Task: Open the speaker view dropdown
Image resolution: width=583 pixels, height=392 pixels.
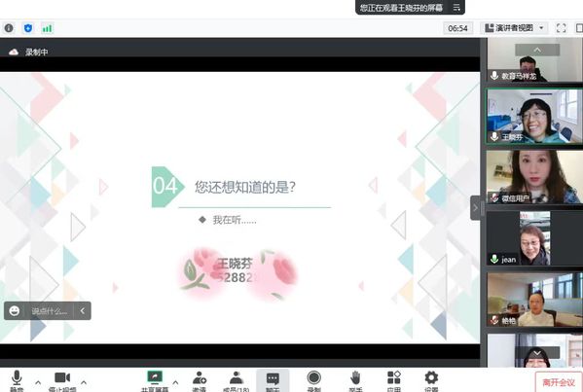Action: tap(515, 28)
